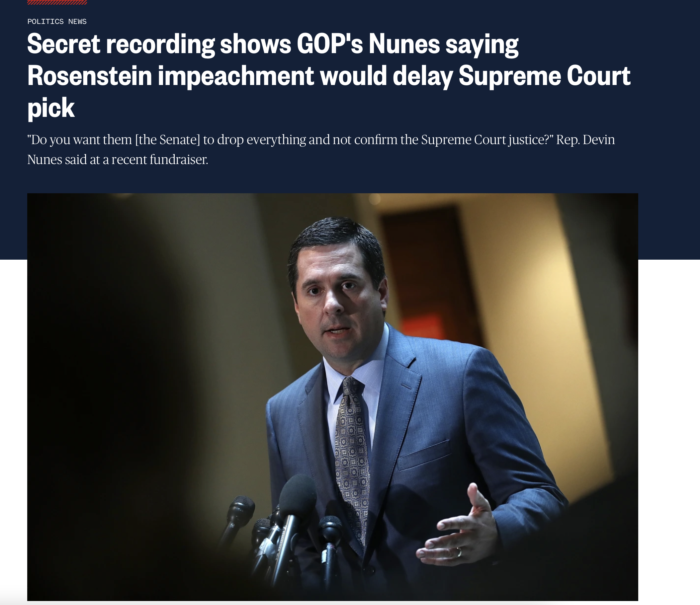
Task: Click "Rosenstein" in the headline
Action: pyautogui.click(x=90, y=76)
